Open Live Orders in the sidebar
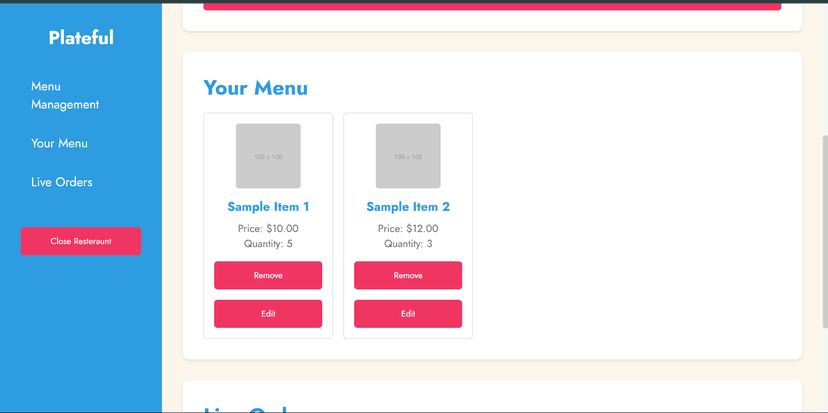 point(61,182)
